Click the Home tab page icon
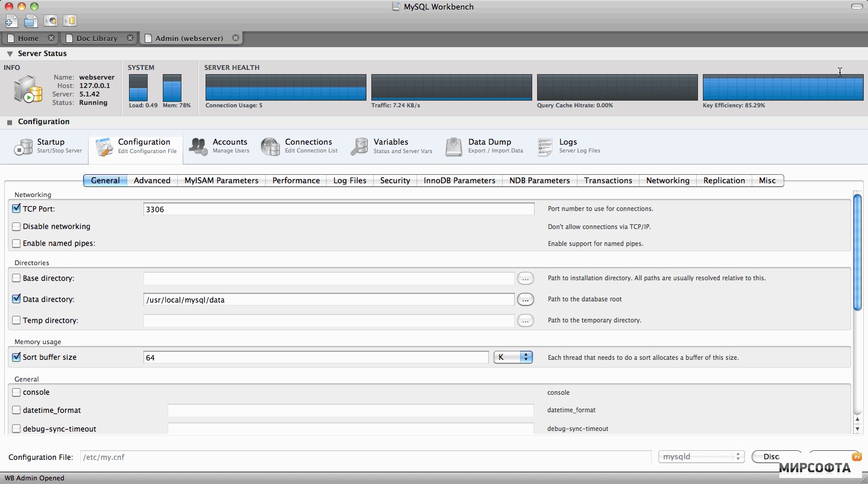Image resolution: width=868 pixels, height=484 pixels. (x=10, y=38)
